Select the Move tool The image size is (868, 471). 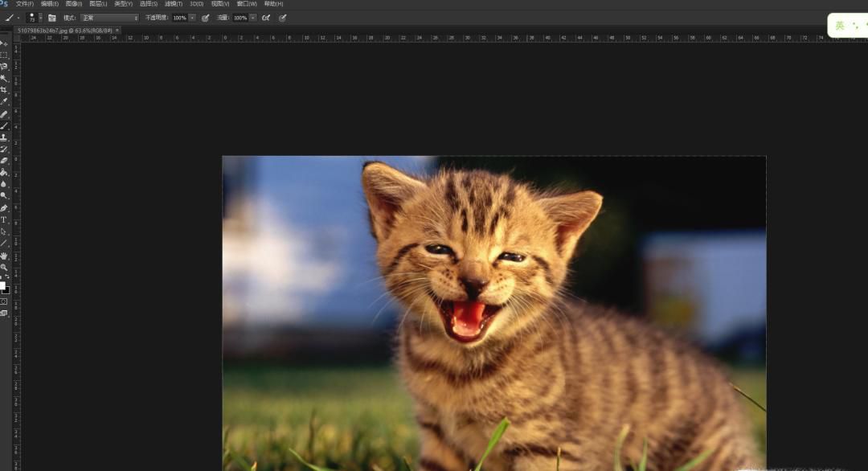click(x=4, y=43)
